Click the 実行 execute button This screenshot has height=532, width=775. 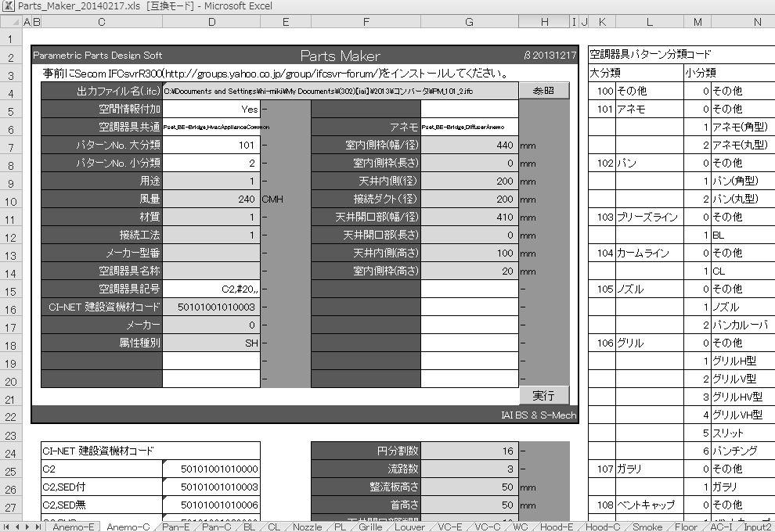[543, 396]
